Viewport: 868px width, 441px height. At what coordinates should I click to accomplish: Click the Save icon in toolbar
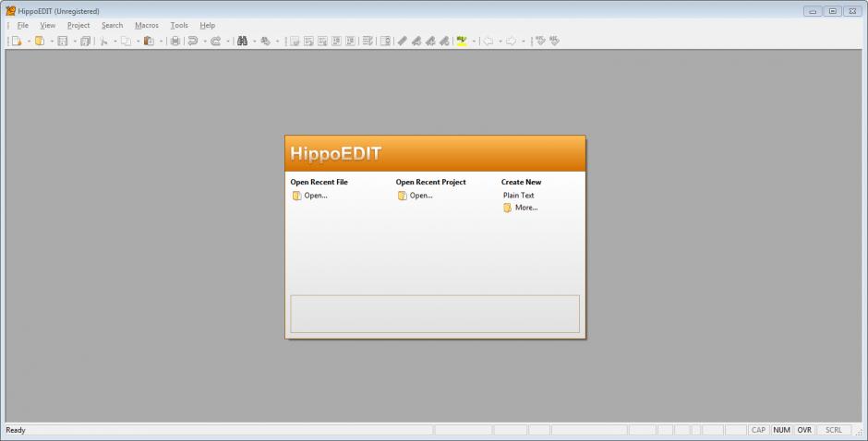[x=62, y=41]
